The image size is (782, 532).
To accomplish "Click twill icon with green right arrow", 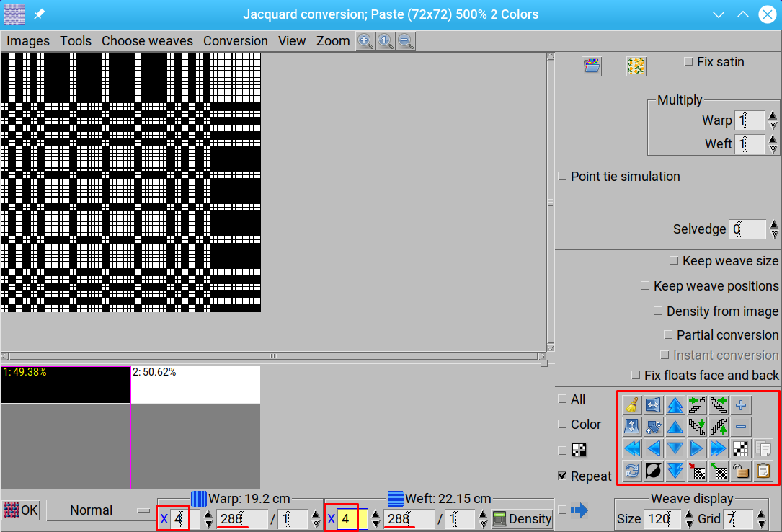I will (x=697, y=405).
